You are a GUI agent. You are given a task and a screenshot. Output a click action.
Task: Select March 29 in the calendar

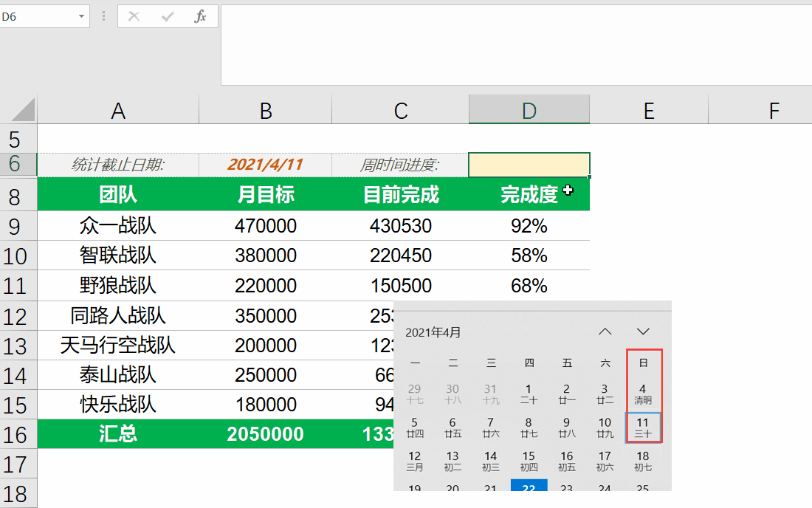tap(415, 394)
